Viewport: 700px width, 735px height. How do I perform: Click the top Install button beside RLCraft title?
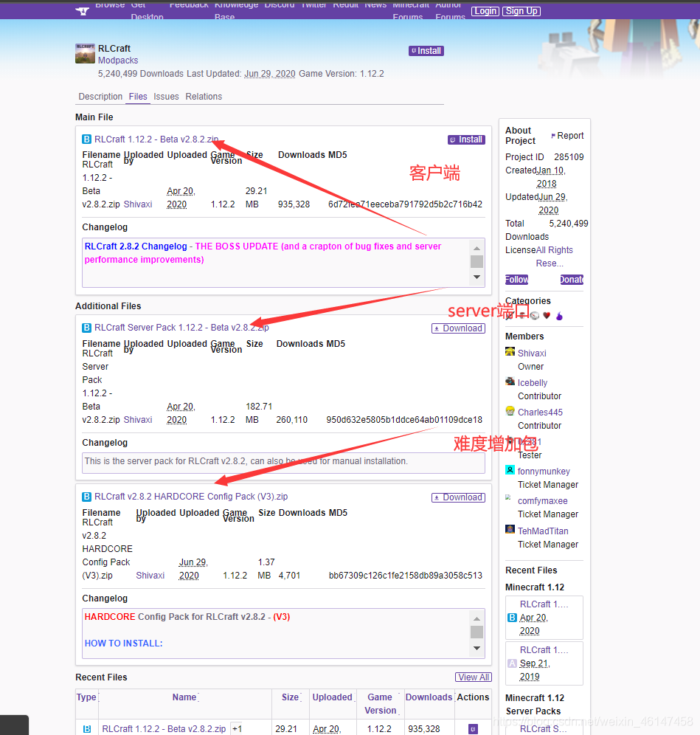[426, 51]
